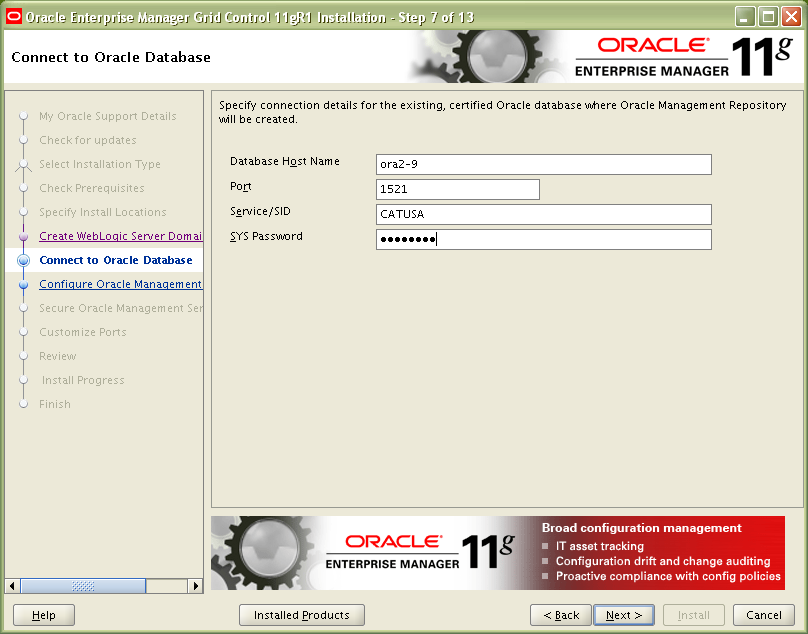
Task: Focus the SYS Password field
Action: coord(543,239)
